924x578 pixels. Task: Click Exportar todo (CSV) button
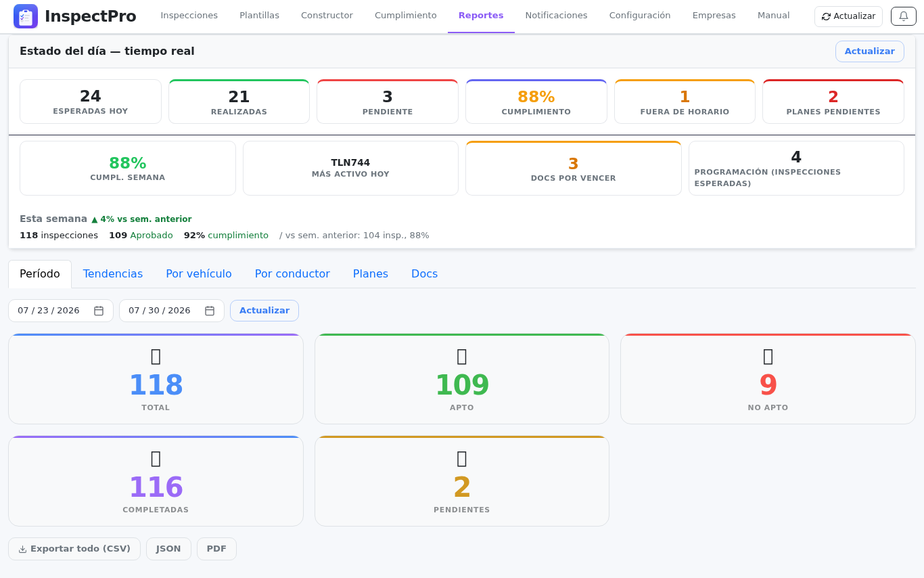[74, 549]
